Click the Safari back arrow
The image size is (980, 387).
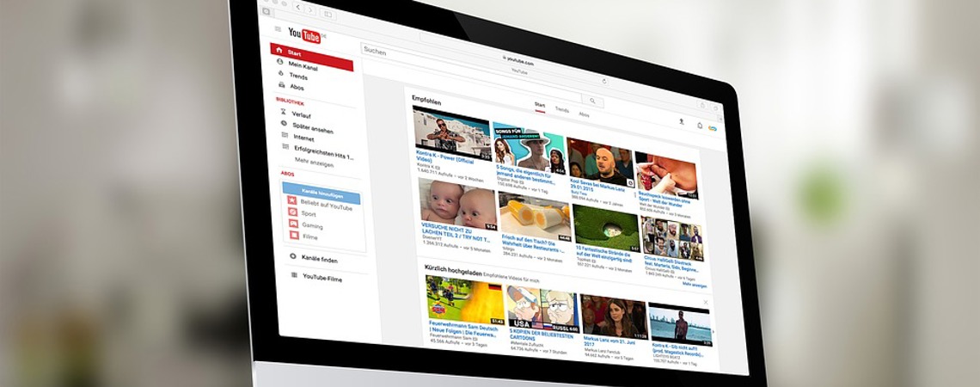298,8
